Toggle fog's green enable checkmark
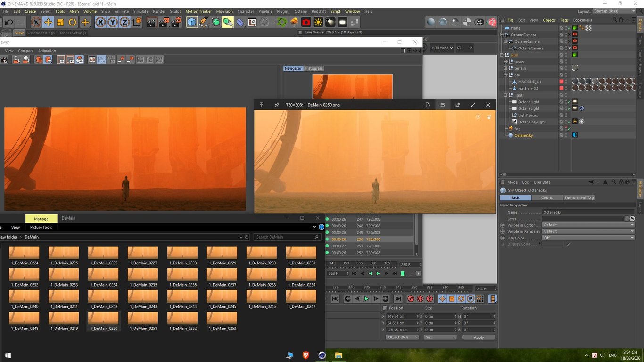 tap(569, 128)
